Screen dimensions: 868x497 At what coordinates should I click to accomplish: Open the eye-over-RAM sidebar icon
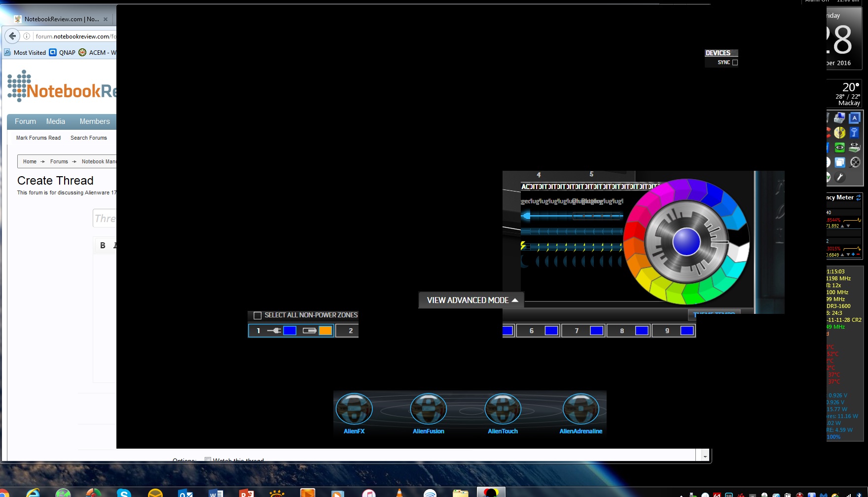pos(855,148)
